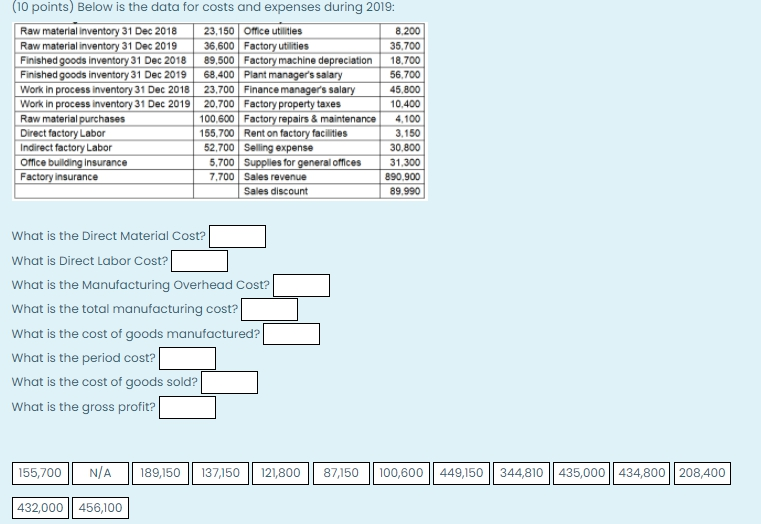The width and height of the screenshot is (761, 524).
Task: Click the 'Raw material purchases' cell
Action: [x=104, y=118]
